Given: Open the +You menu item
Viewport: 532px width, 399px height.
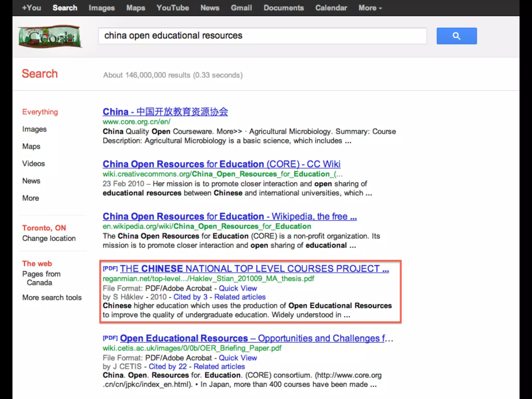Looking at the screenshot, I should coord(31,8).
